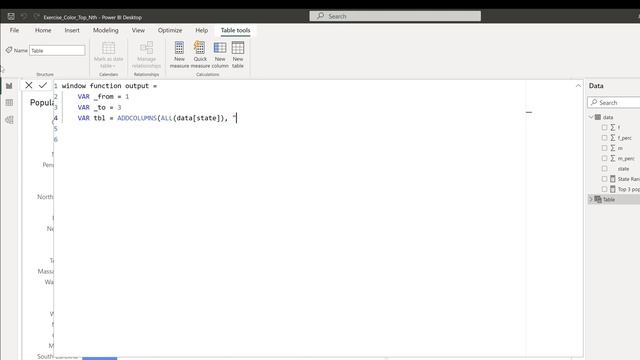Image resolution: width=640 pixels, height=360 pixels.
Task: Click the sigma icon next to m_perc
Action: click(x=613, y=158)
